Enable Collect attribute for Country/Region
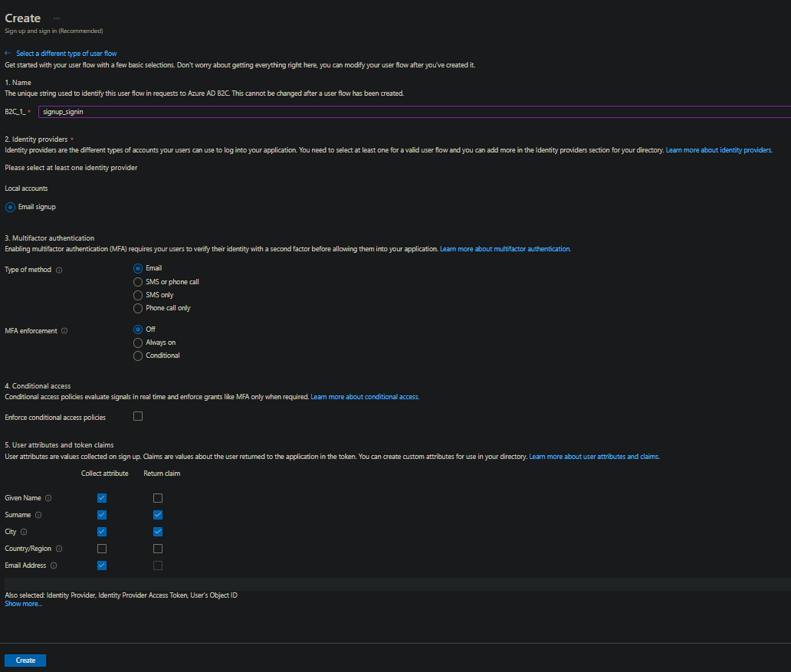This screenshot has height=672, width=791. (102, 548)
